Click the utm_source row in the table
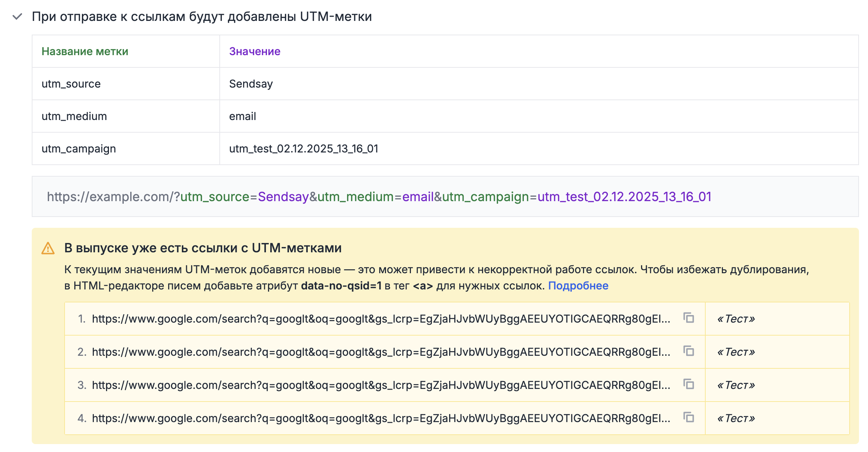The height and width of the screenshot is (452, 868). (x=71, y=84)
